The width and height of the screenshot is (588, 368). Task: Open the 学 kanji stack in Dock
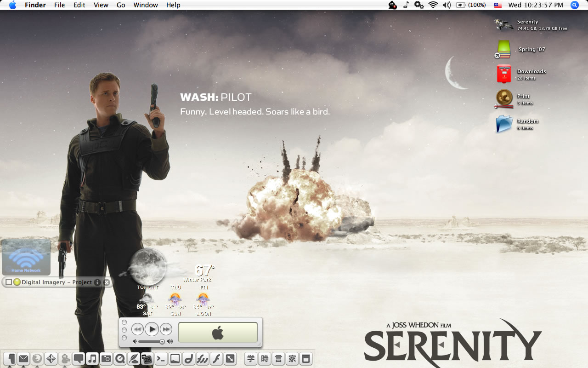[251, 359]
